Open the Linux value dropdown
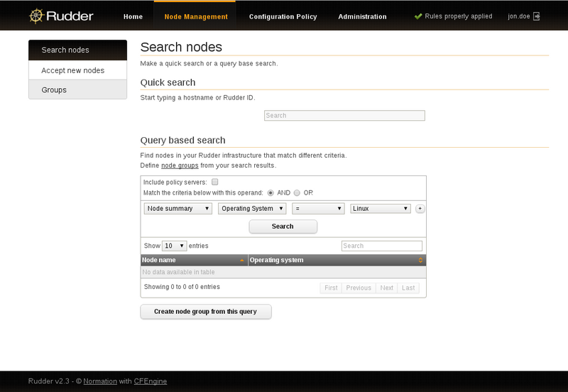The image size is (568, 392). [381, 209]
